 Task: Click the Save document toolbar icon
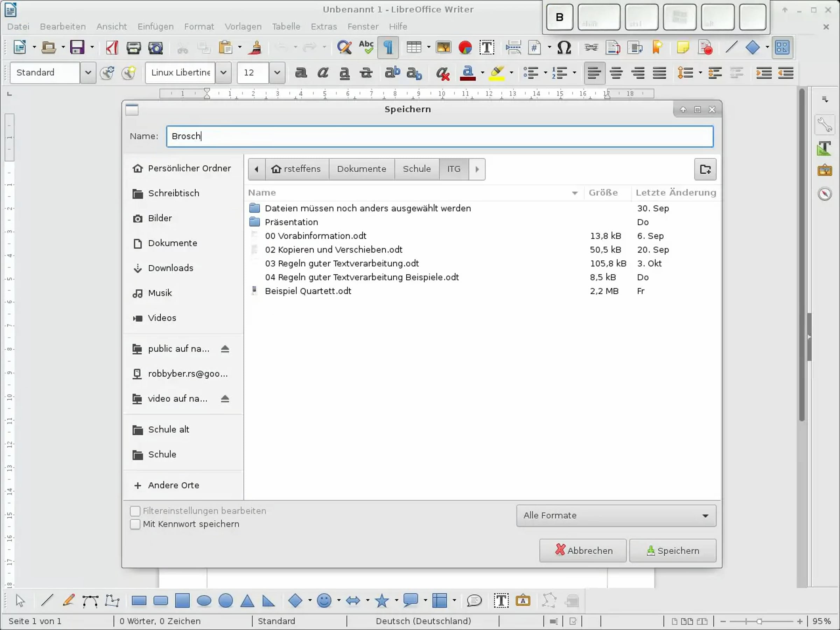point(77,48)
